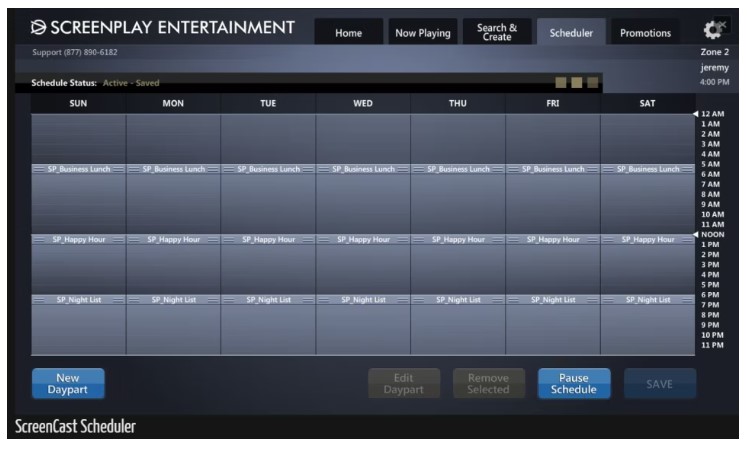Select Friday SP_Business Lunch daypart
Viewport: 747px width, 453px height.
click(553, 169)
